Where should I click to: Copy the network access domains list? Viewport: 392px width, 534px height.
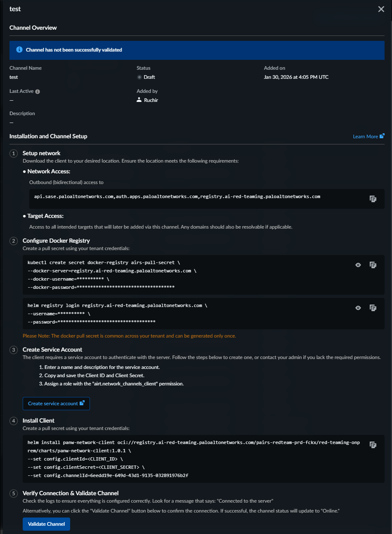[373, 199]
